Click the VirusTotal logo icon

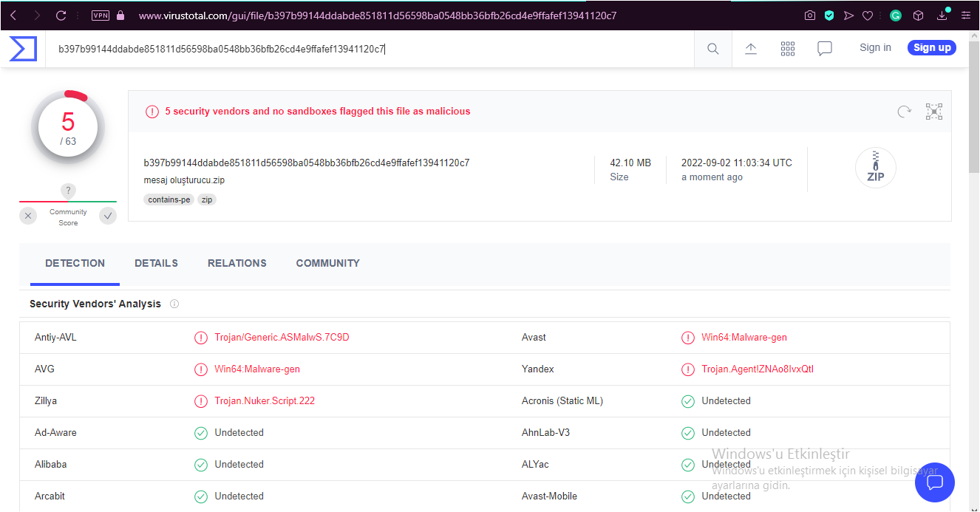(23, 48)
